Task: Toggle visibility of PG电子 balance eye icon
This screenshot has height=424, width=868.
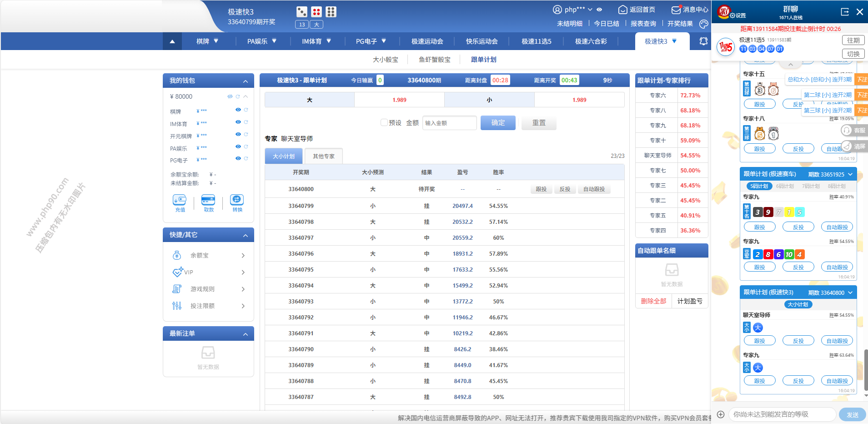Action: (x=238, y=159)
